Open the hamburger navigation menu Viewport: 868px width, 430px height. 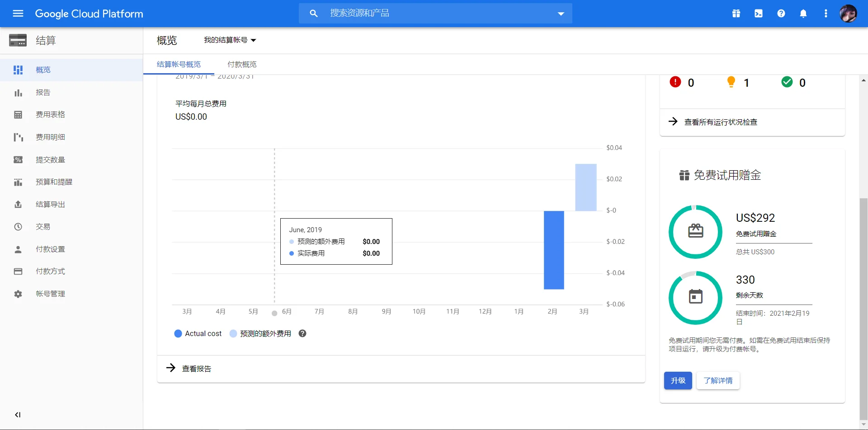[18, 14]
